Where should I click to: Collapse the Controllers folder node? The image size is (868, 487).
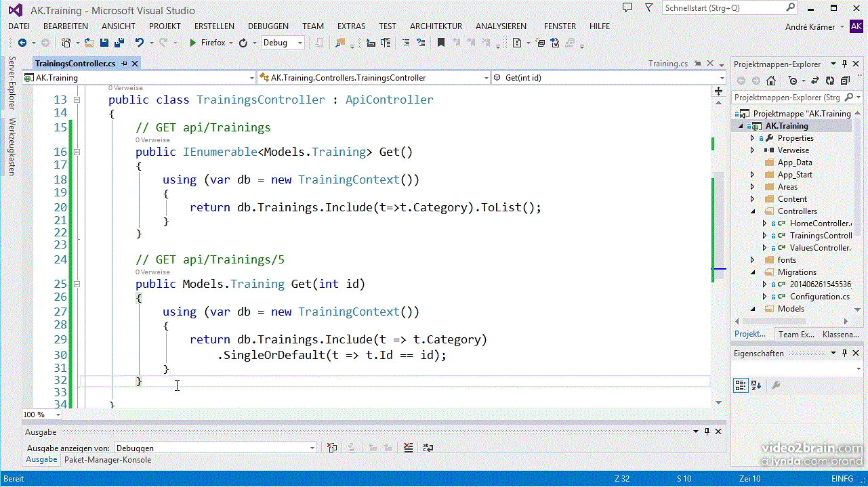(752, 211)
